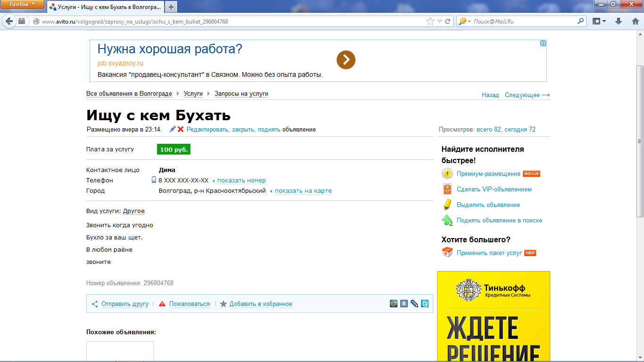
Task: Open a new tab with the plus button
Action: 171,7
